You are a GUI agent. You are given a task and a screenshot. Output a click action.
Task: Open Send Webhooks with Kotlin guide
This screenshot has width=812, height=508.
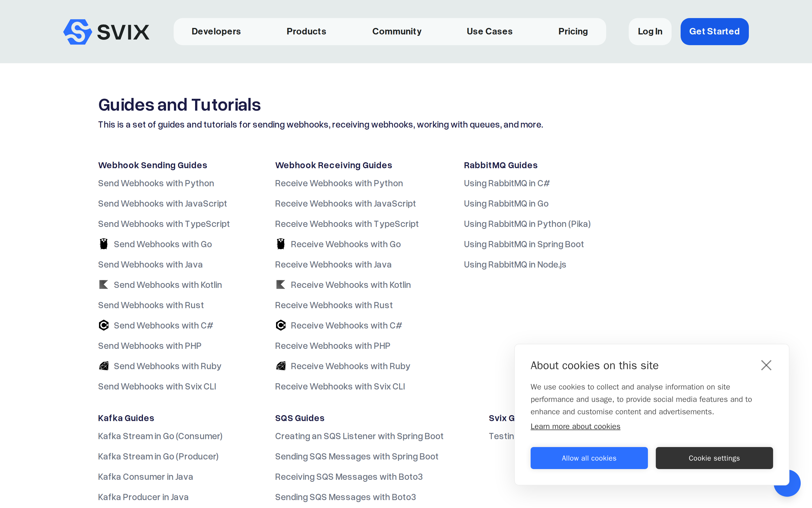(168, 285)
